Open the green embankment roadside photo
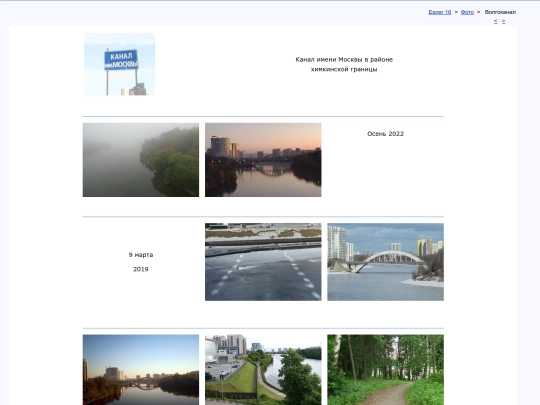Image resolution: width=540 pixels, height=405 pixels. point(263,370)
